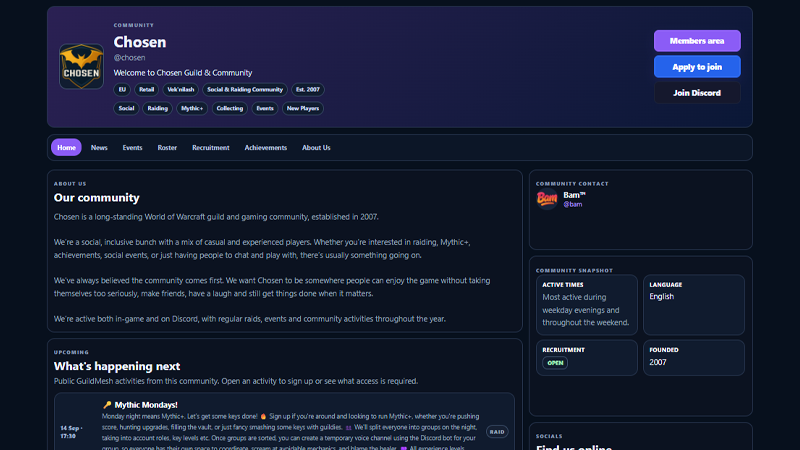
Task: Click the Retail tag
Action: (x=146, y=89)
